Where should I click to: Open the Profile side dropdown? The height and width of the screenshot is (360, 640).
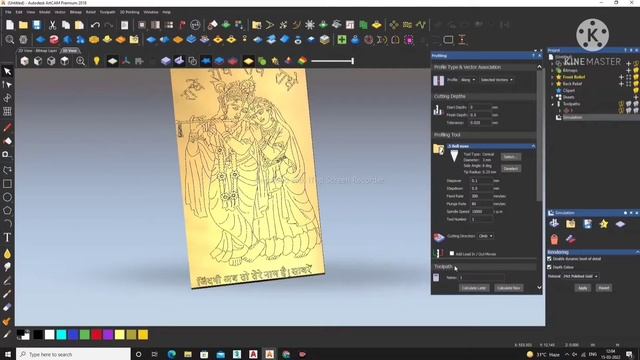pos(468,80)
